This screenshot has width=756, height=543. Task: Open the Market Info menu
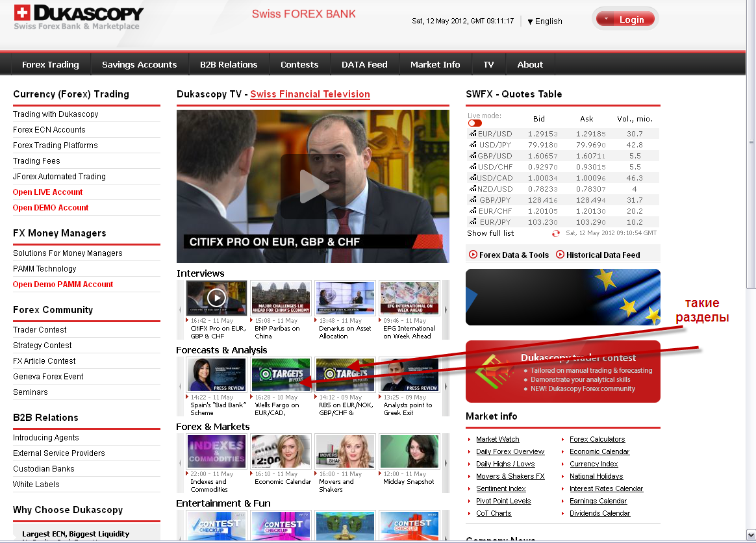coord(435,64)
